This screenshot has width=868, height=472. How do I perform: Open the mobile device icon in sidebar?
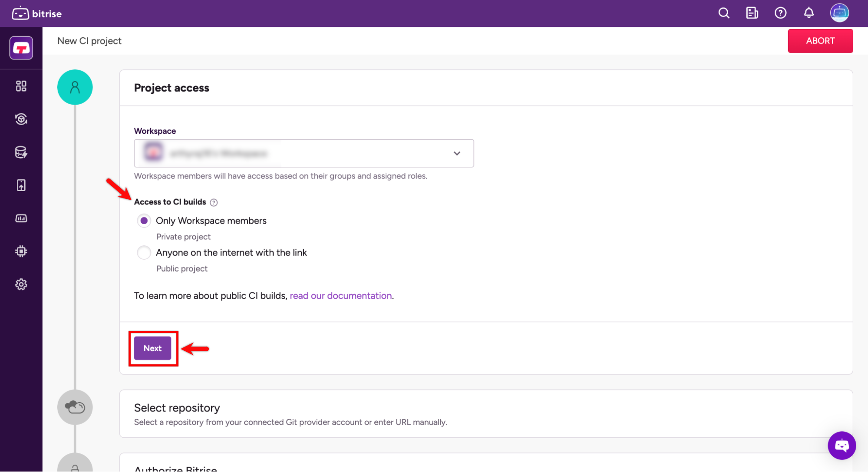click(21, 185)
